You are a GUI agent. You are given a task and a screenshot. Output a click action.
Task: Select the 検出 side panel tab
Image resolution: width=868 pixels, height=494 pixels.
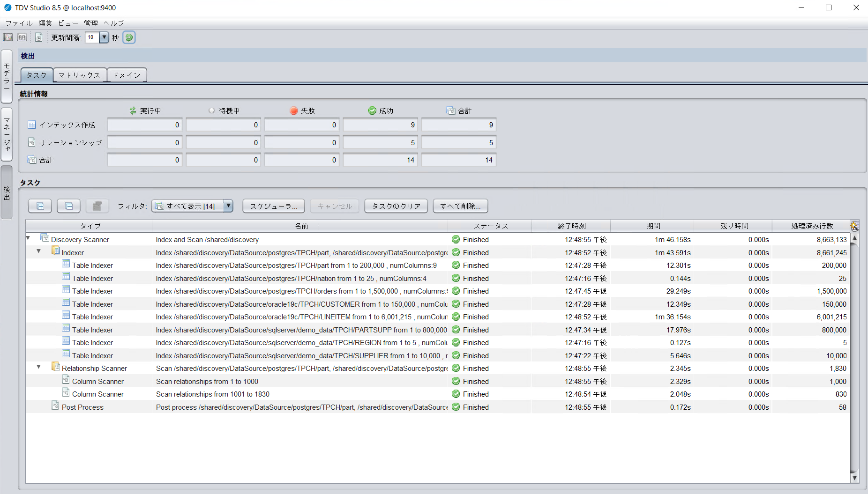tap(7, 192)
